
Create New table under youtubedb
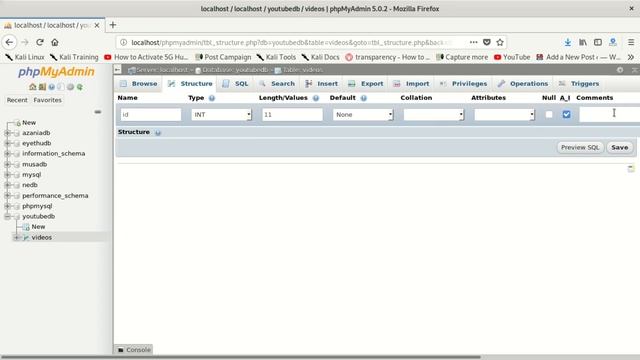pos(38,227)
